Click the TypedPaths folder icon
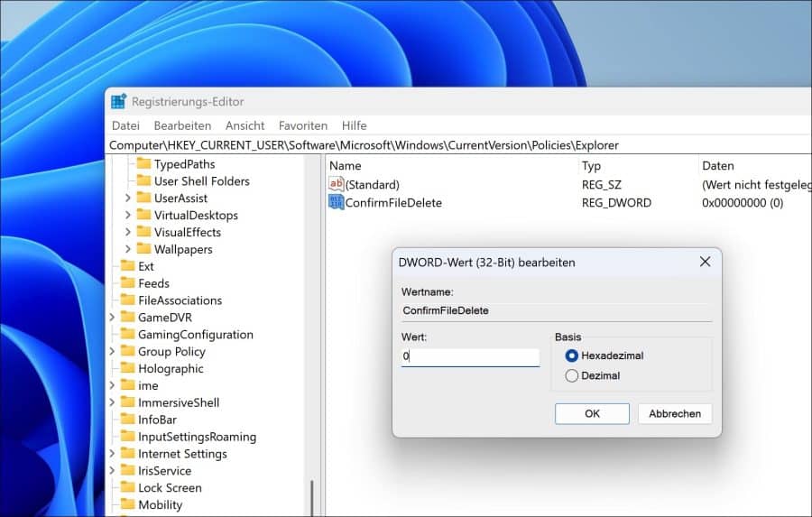 click(143, 164)
